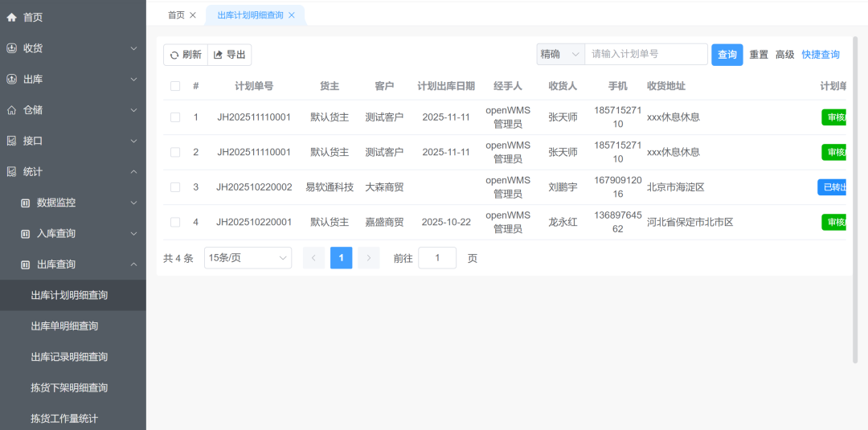
Task: Click the blue 查询 search button
Action: coord(727,55)
